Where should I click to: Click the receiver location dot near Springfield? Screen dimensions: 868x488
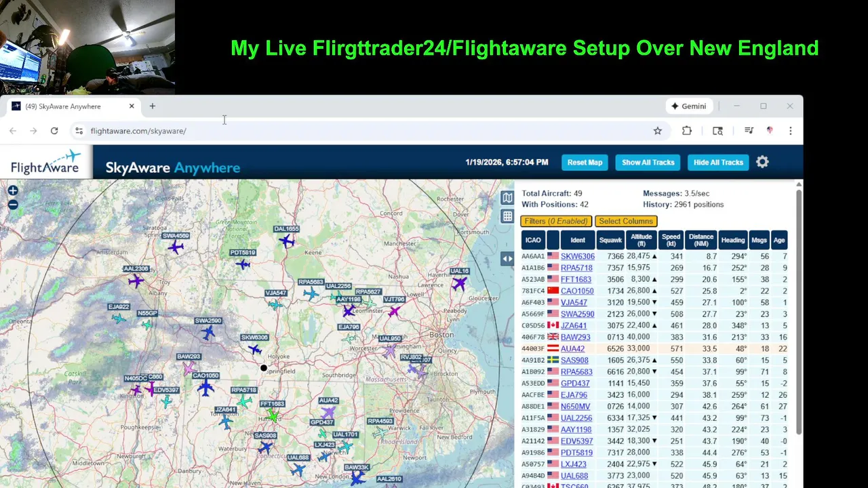(x=264, y=368)
